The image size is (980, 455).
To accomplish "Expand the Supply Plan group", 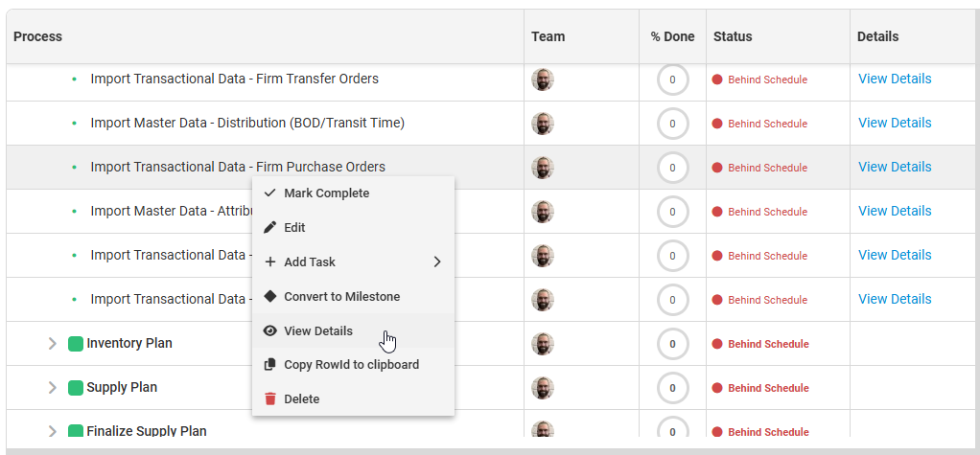I will pos(53,388).
